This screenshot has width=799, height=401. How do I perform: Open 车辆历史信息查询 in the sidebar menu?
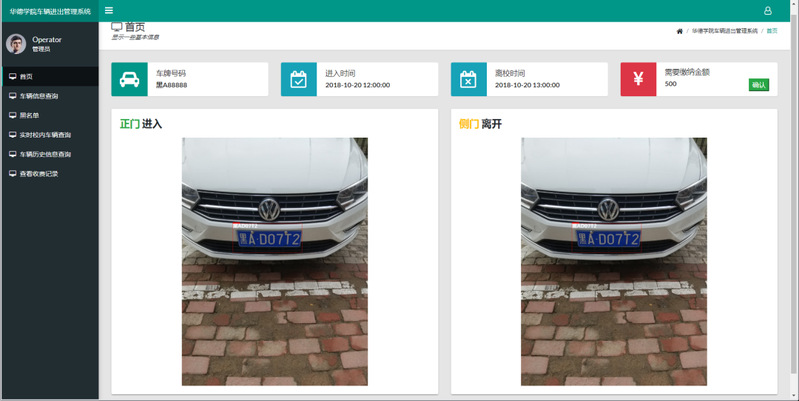tap(50, 154)
